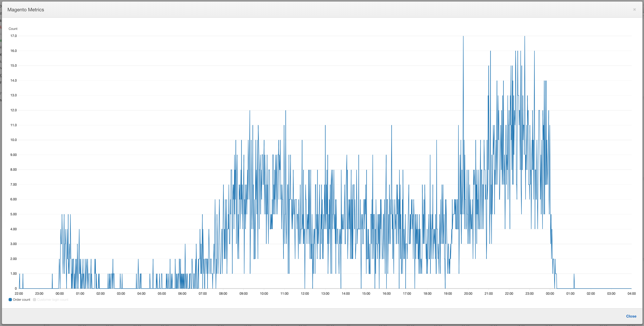
Task: Close the Magento Metrics dialog via X icon
Action: click(634, 9)
